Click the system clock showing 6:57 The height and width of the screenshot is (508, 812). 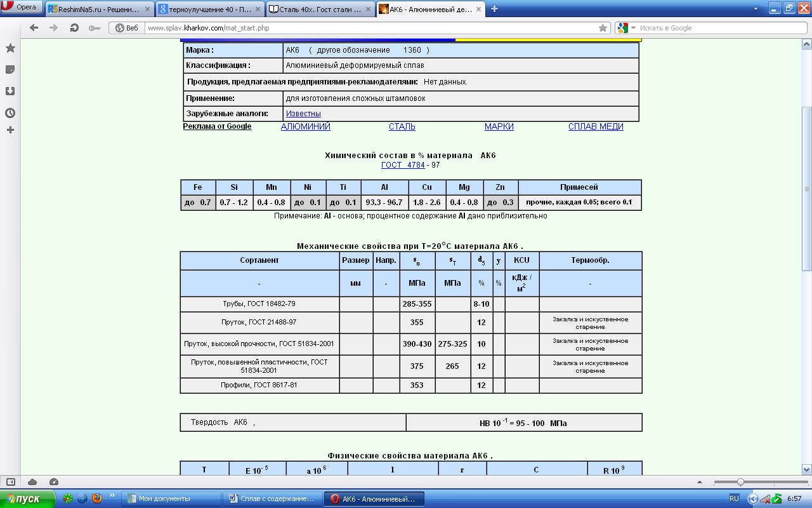click(795, 498)
